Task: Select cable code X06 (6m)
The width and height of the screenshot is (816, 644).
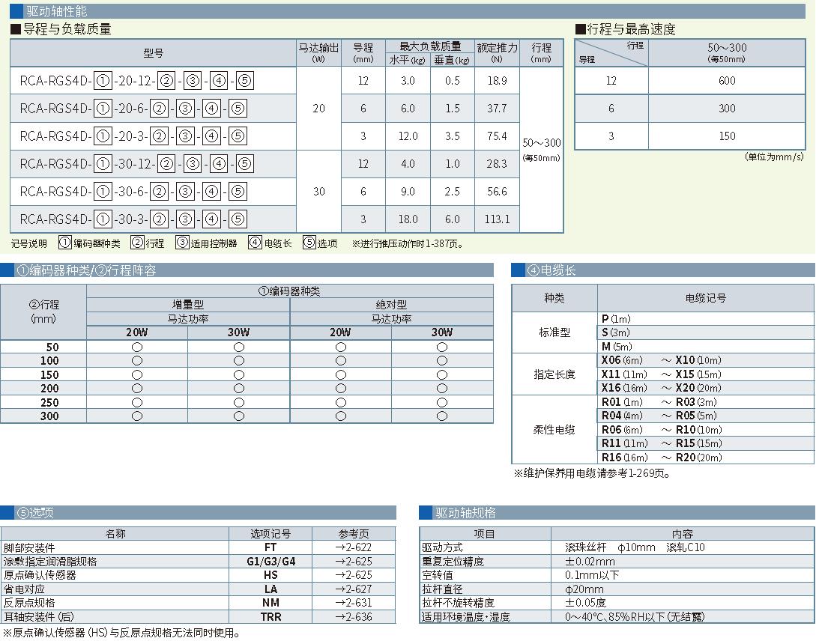Action: click(622, 360)
